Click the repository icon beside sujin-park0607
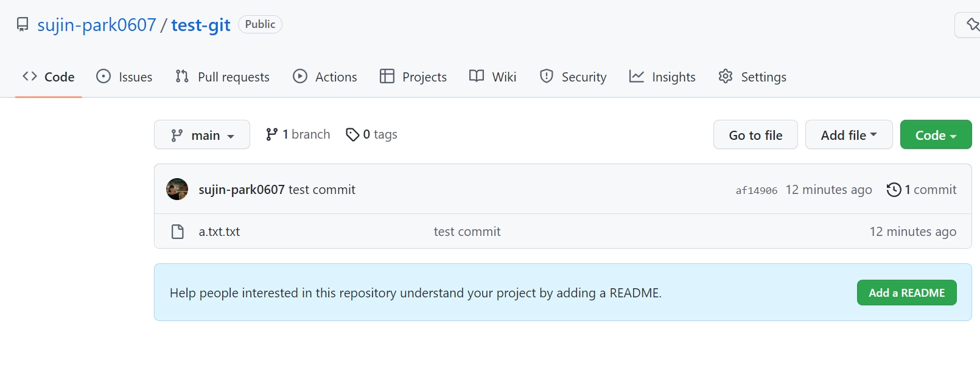This screenshot has width=980, height=377. pyautogui.click(x=23, y=24)
